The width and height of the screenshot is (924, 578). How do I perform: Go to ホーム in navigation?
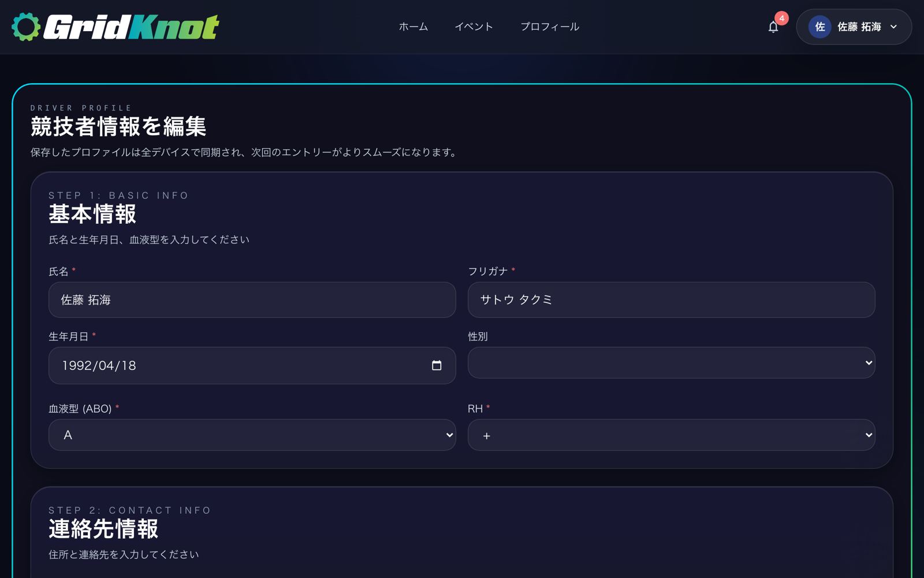pos(413,27)
